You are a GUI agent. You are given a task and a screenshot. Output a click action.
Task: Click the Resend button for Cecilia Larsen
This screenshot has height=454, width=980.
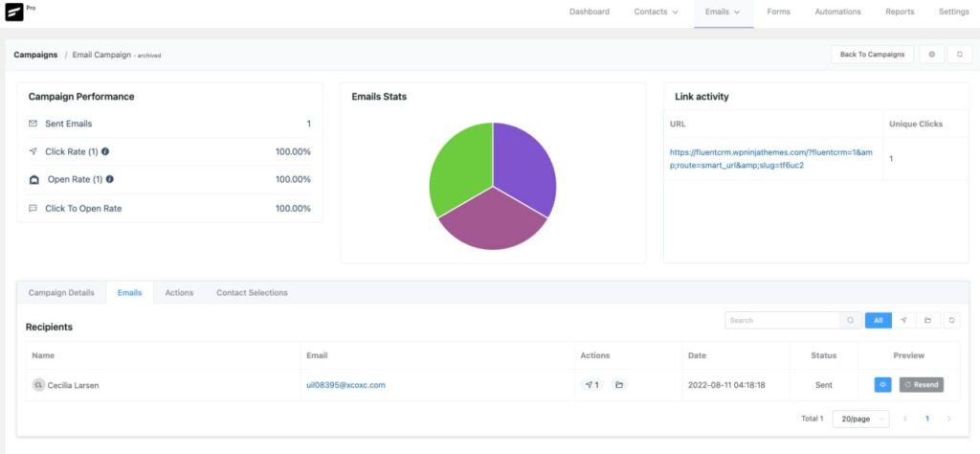[x=922, y=385]
